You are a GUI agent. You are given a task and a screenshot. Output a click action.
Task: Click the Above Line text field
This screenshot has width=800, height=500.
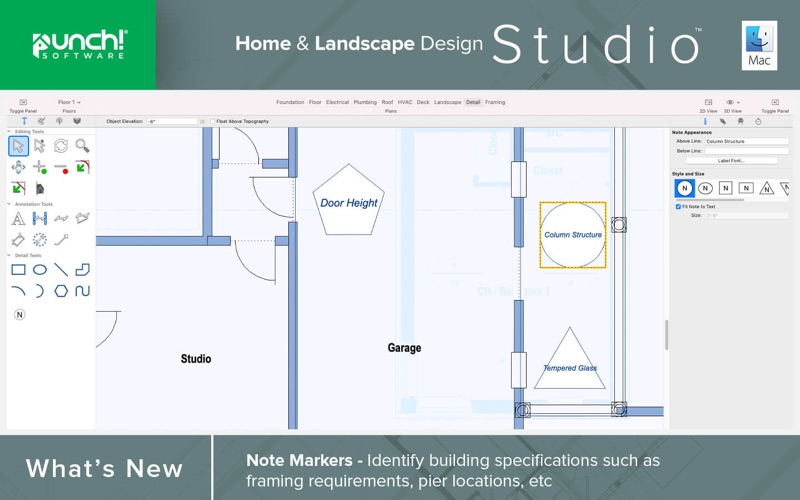[747, 141]
